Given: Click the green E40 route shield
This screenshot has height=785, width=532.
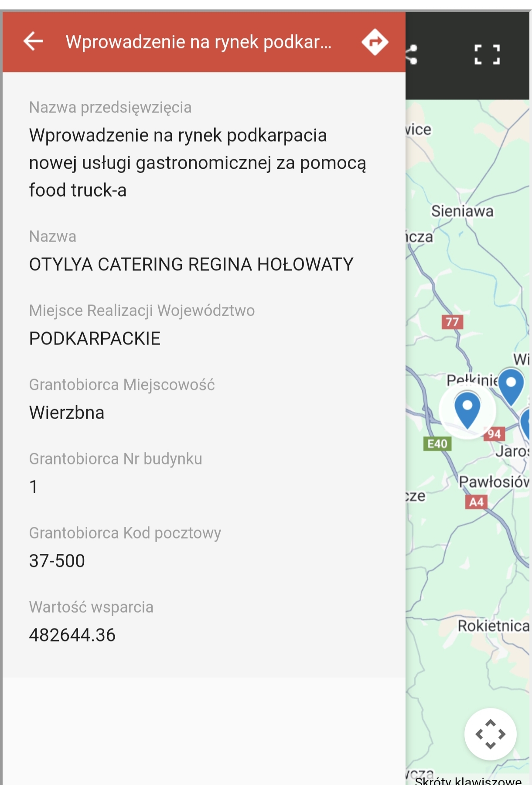Looking at the screenshot, I should coord(437,444).
